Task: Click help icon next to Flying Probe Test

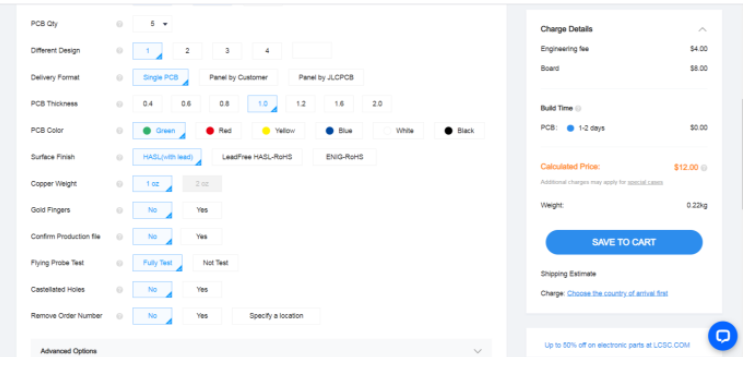Action: pyautogui.click(x=119, y=263)
